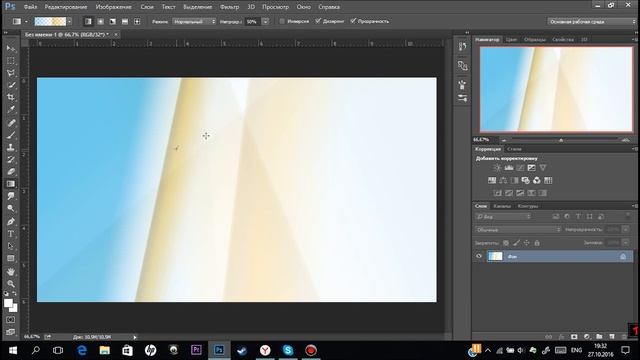Select the Crop tool
This screenshot has width=640, height=360.
(x=11, y=97)
